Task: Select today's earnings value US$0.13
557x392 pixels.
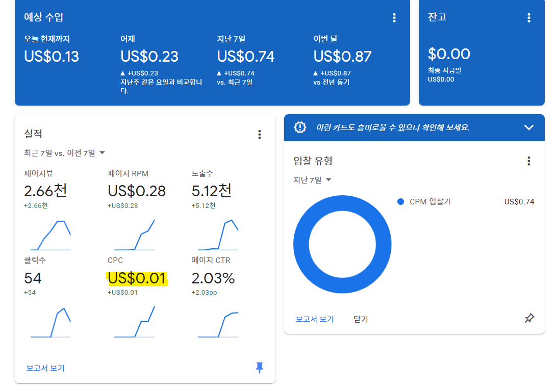Action: (x=52, y=57)
